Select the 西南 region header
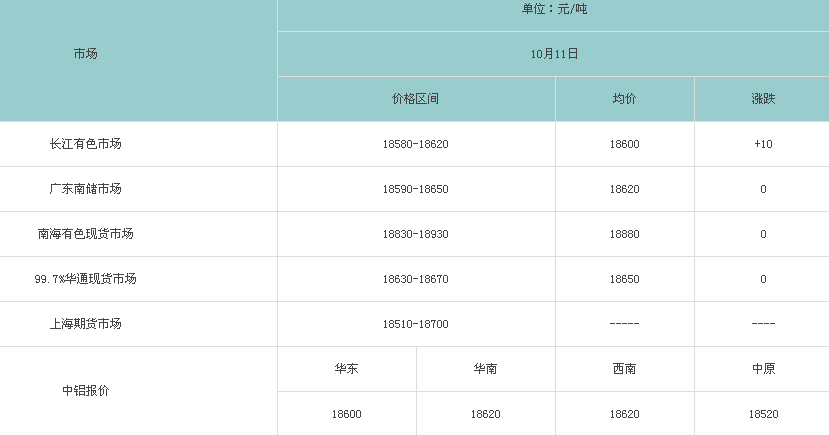Screen dimensions: 829x435 (624, 369)
